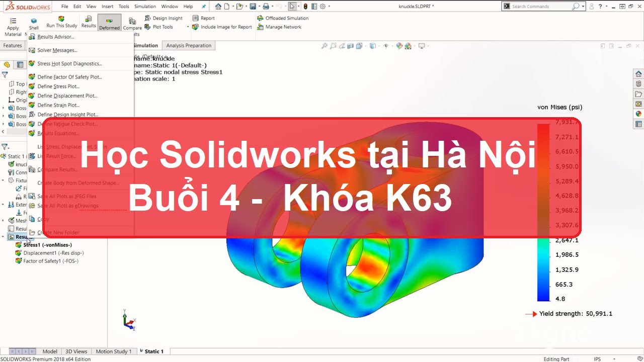Open Manage Network

point(279,27)
